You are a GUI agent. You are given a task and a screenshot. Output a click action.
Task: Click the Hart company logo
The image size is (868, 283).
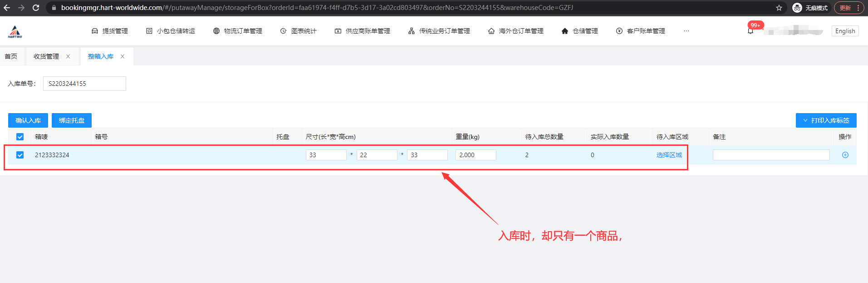click(x=15, y=31)
